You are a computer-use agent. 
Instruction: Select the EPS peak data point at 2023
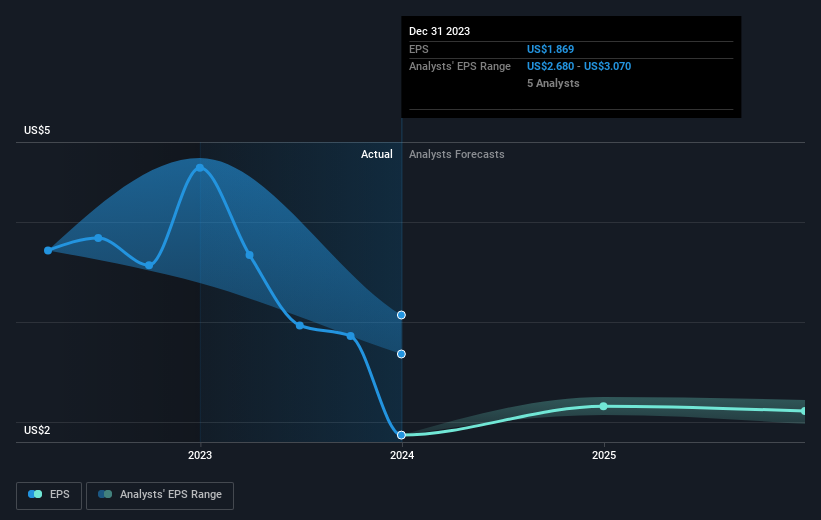[200, 168]
